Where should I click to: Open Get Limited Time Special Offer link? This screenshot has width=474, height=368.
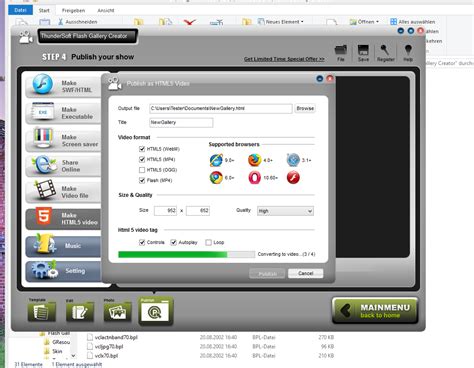284,59
